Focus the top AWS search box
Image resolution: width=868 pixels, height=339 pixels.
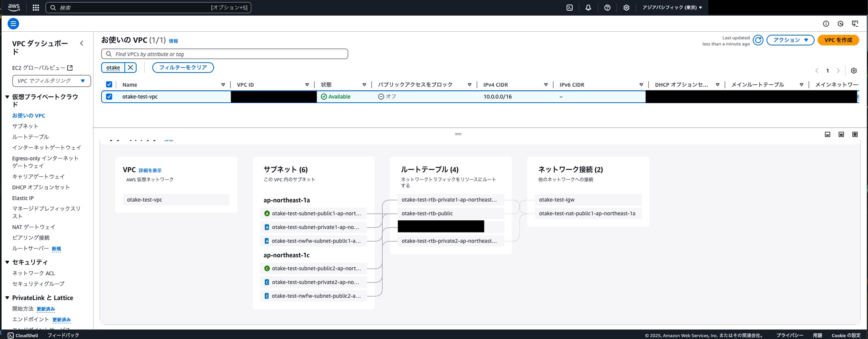click(148, 8)
